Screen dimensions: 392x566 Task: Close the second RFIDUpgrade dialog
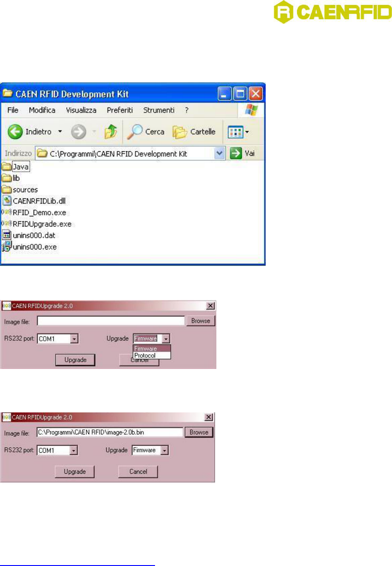pyautogui.click(x=208, y=417)
